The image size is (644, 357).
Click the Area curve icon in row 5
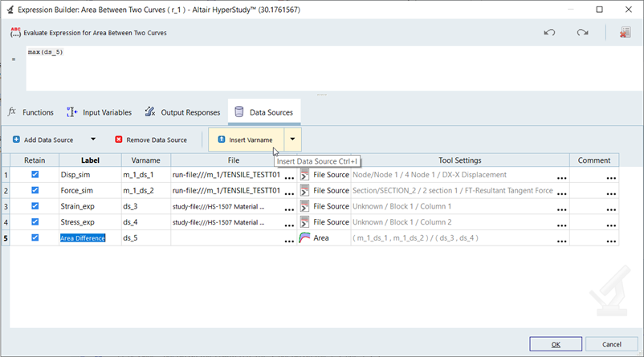(x=305, y=238)
